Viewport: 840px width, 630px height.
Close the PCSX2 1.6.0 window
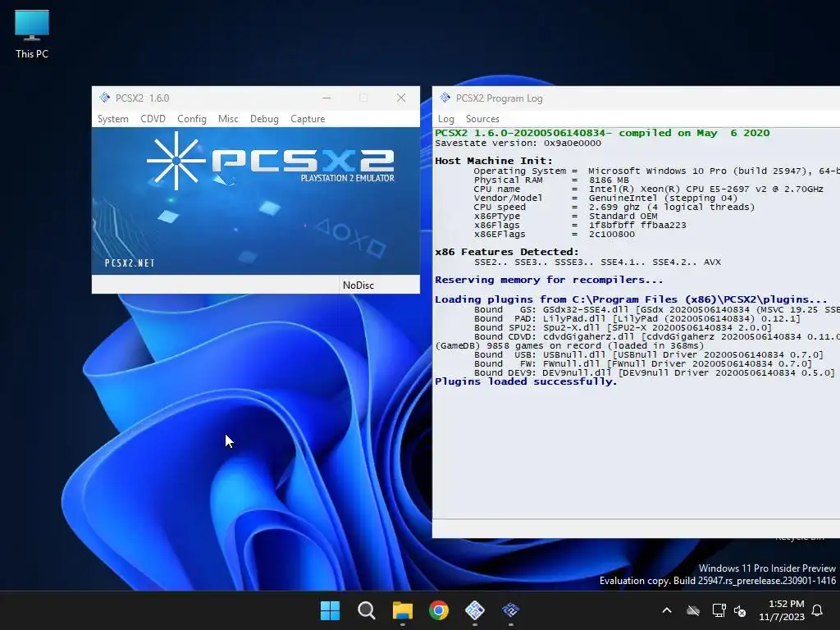(x=400, y=98)
